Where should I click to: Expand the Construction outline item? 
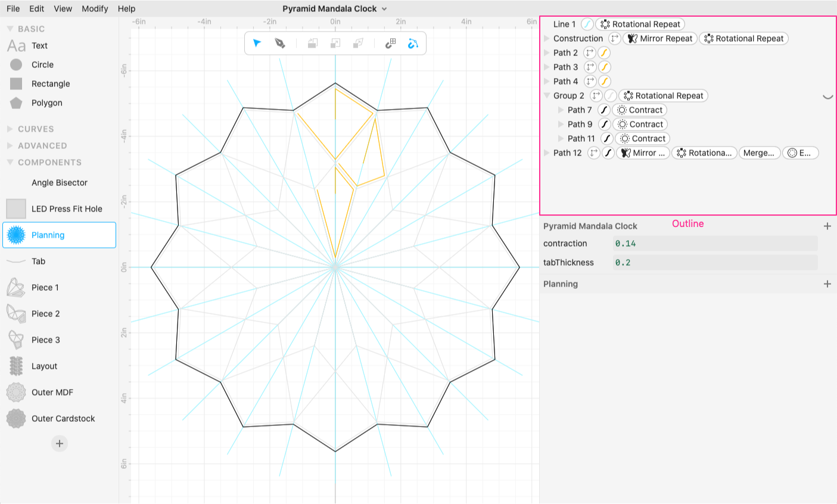pos(547,38)
